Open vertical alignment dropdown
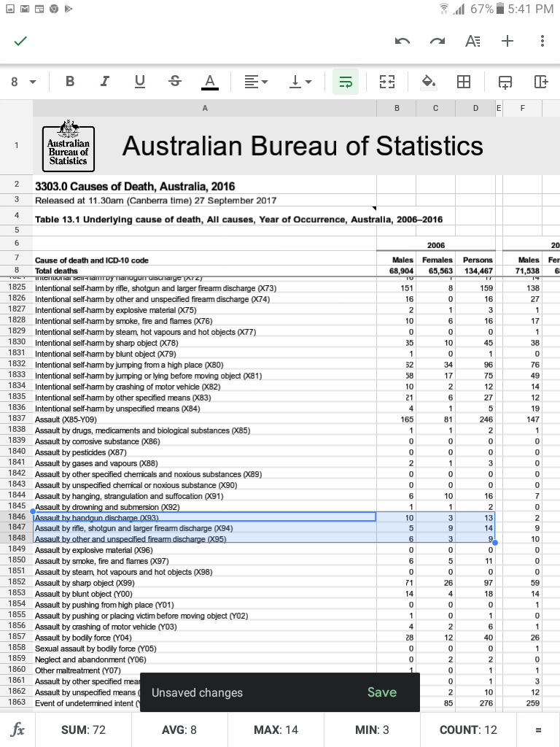Image resolution: width=560 pixels, height=747 pixels. (x=300, y=82)
